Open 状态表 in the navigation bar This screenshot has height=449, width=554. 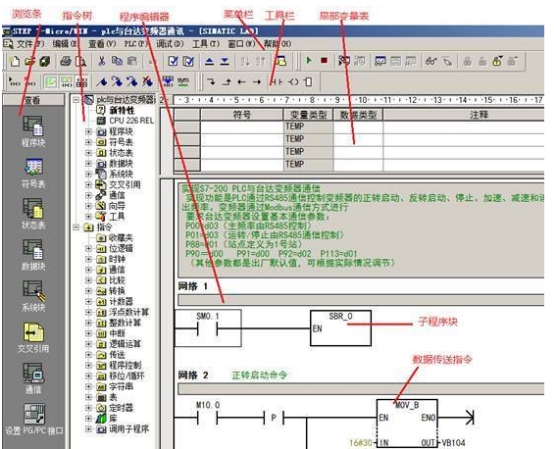point(33,214)
